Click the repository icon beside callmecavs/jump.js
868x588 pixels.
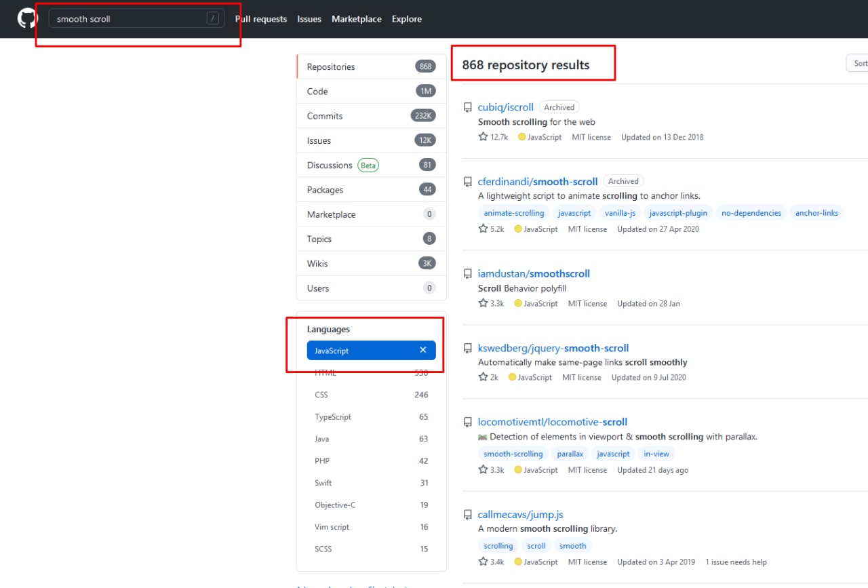tap(467, 515)
